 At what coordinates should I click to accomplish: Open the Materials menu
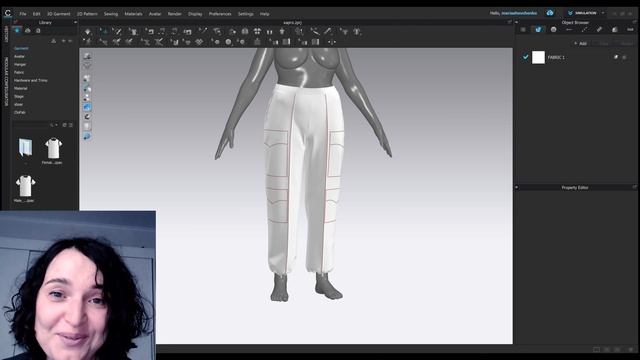click(133, 14)
